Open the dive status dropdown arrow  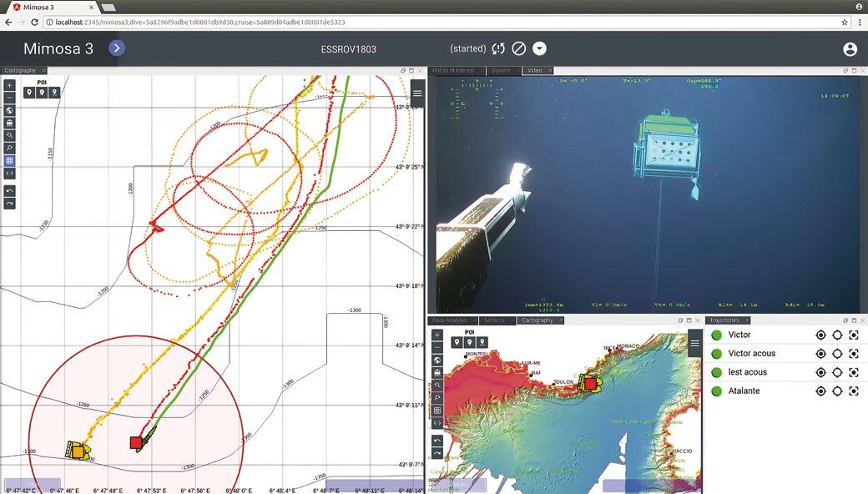pos(539,48)
